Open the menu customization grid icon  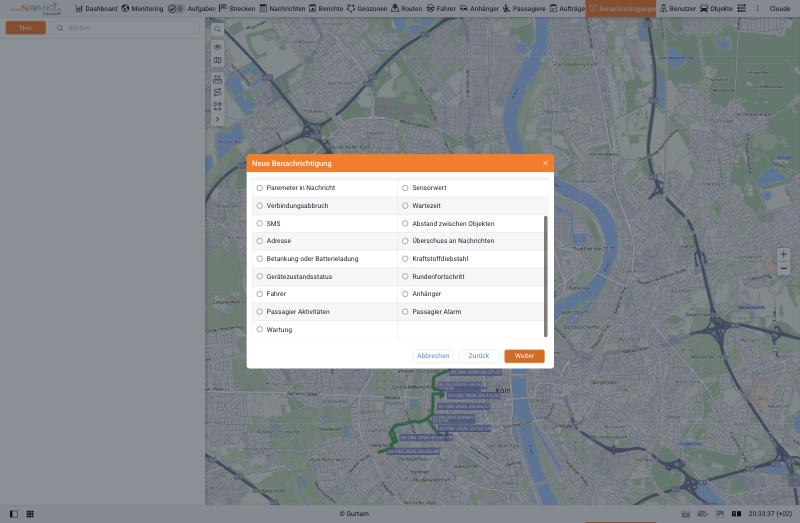(x=742, y=9)
